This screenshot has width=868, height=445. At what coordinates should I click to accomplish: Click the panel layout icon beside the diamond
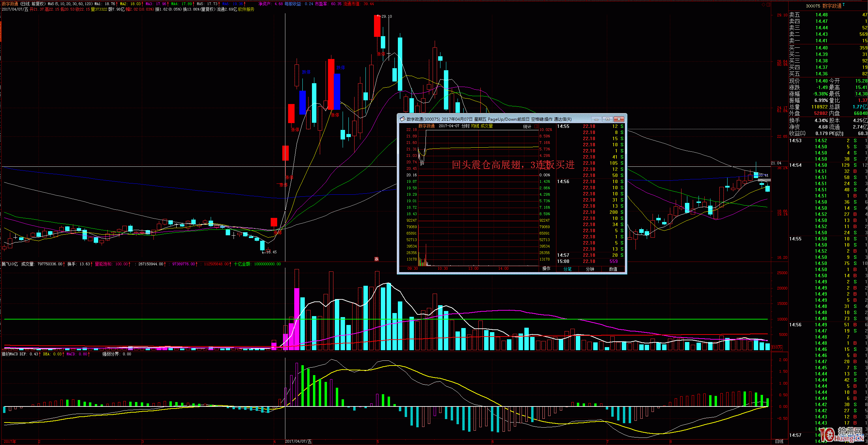click(x=768, y=5)
